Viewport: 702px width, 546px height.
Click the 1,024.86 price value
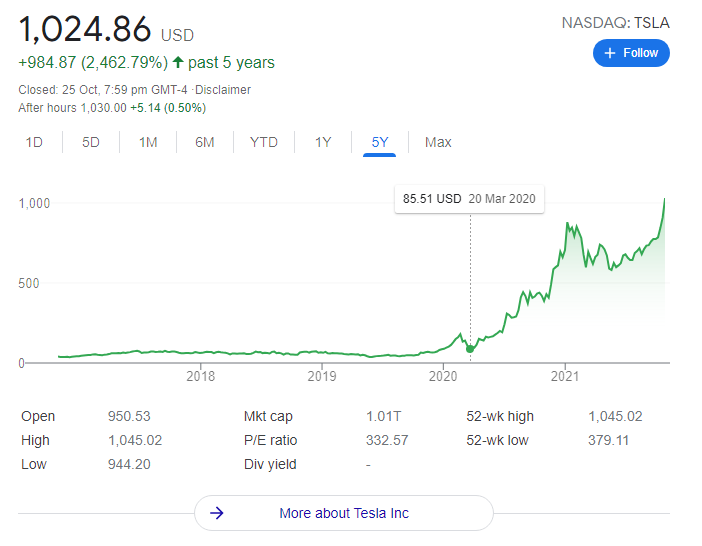click(85, 30)
